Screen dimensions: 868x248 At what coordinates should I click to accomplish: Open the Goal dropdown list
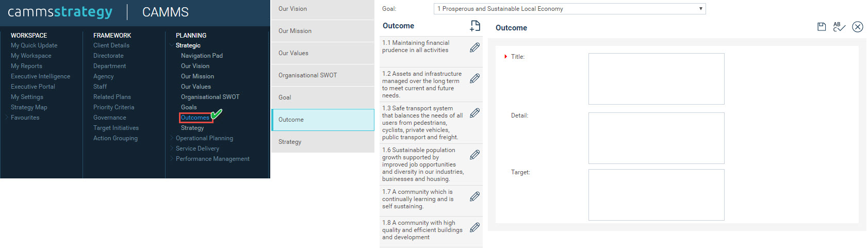pyautogui.click(x=569, y=9)
